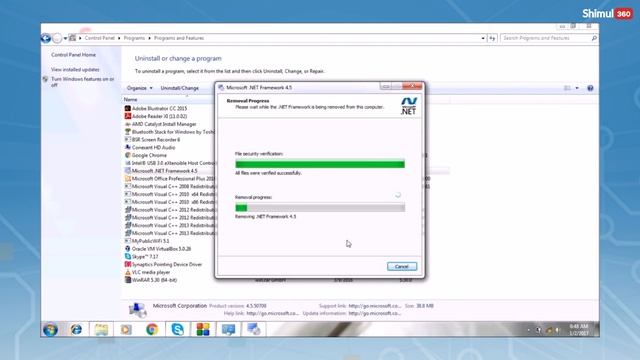Viewport: 640px width, 360px height.
Task: Click the back navigation arrow
Action: [x=46, y=38]
